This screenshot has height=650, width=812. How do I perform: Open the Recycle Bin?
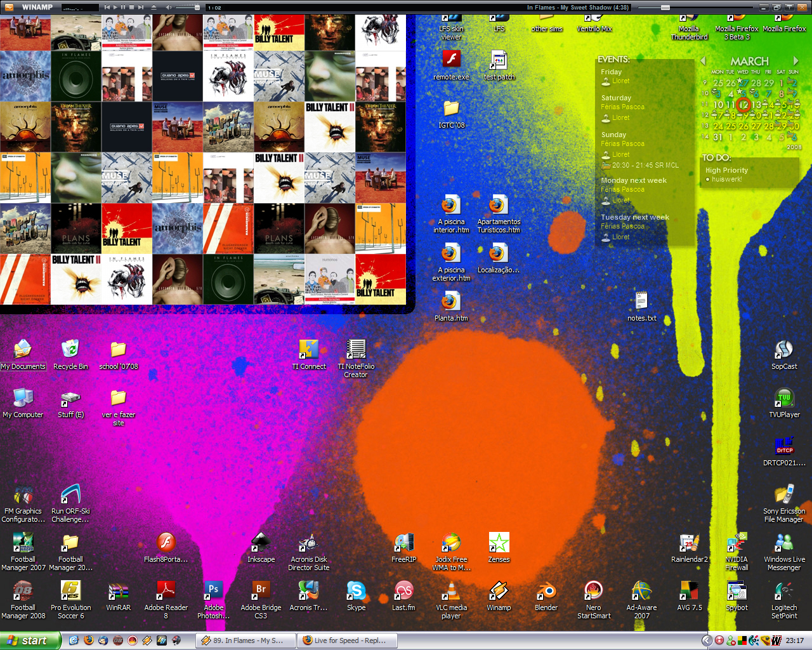pyautogui.click(x=70, y=355)
